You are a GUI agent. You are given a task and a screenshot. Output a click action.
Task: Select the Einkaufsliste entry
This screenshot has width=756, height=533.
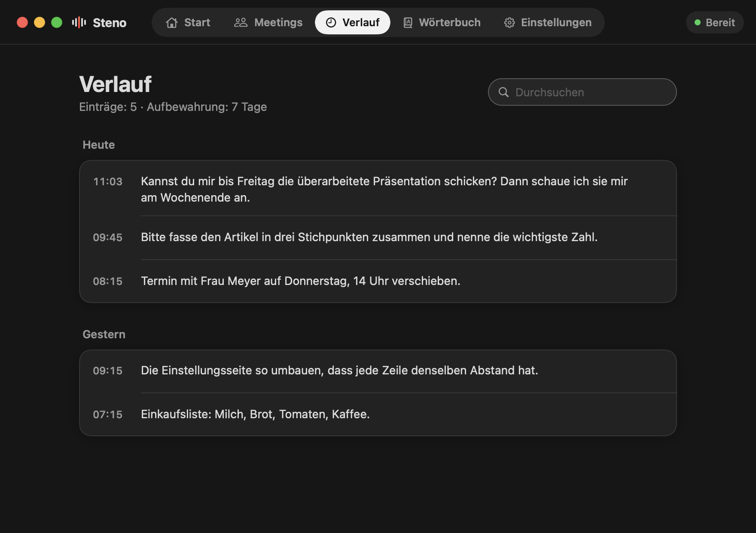[378, 414]
